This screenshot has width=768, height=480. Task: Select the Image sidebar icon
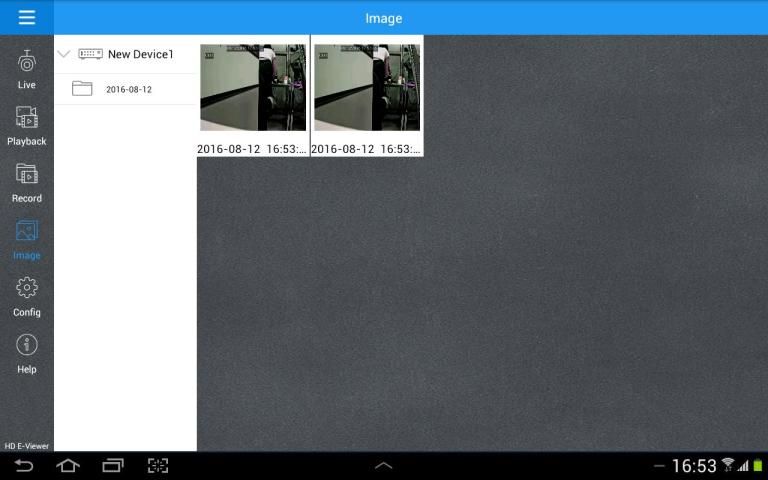[x=27, y=239]
